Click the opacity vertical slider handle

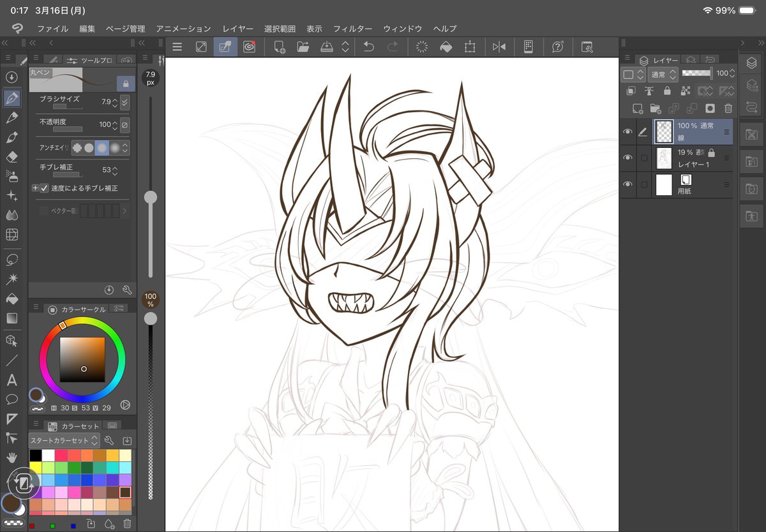(x=151, y=318)
